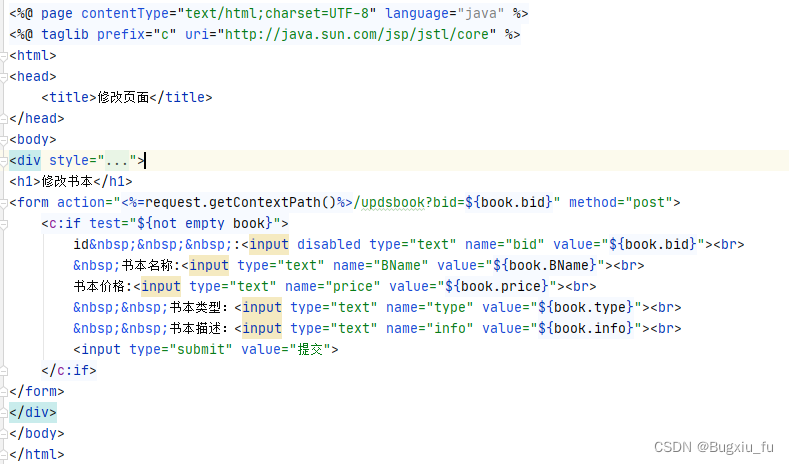The height and width of the screenshot is (464, 789).
Task: Click the closing </form> tag
Action: pyautogui.click(x=37, y=392)
